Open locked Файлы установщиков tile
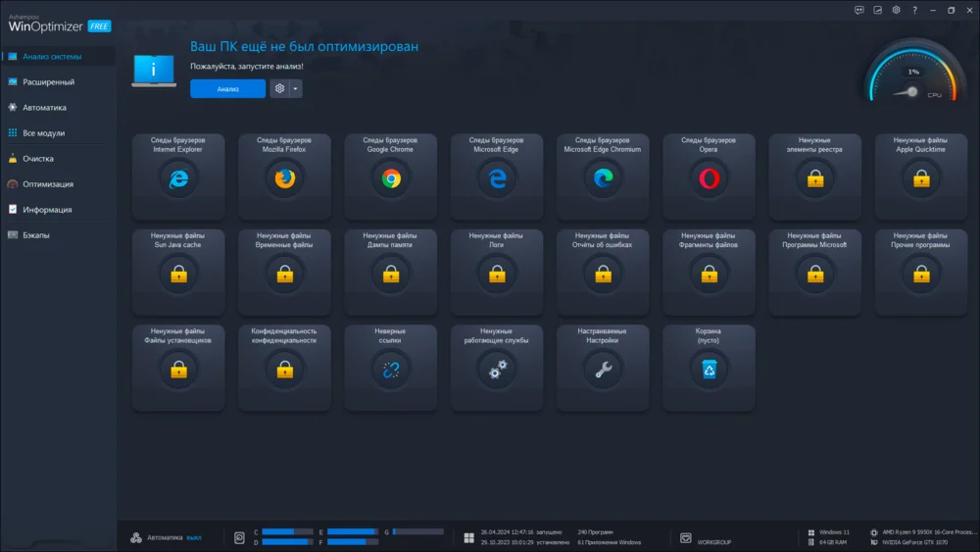 [x=178, y=368]
